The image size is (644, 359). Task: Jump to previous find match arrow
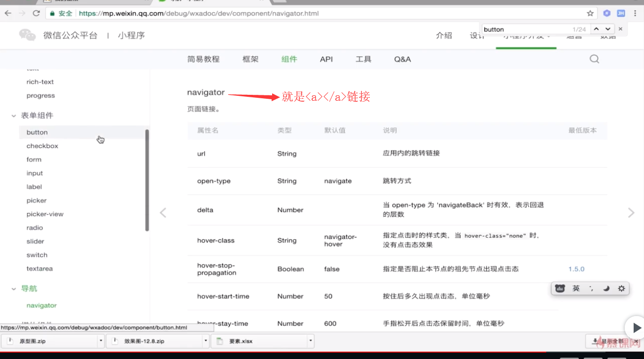pyautogui.click(x=597, y=29)
